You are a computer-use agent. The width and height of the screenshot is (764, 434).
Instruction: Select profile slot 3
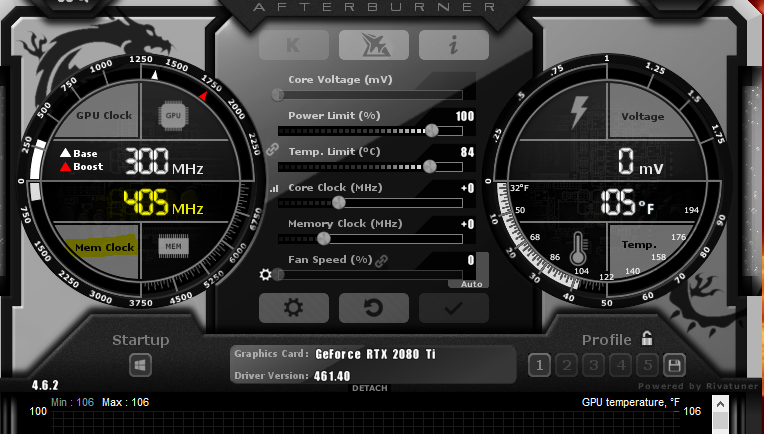tap(593, 365)
